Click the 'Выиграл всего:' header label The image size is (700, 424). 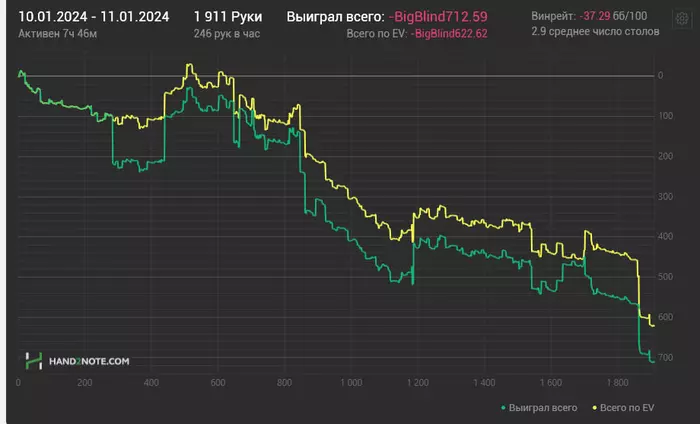coord(335,17)
